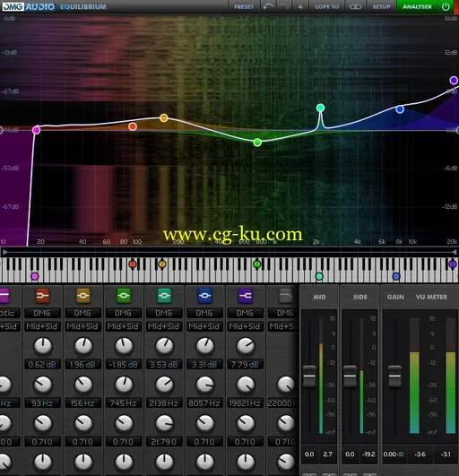Click right arrow of frequency range bar
This screenshot has width=459, height=476.
pos(455,252)
